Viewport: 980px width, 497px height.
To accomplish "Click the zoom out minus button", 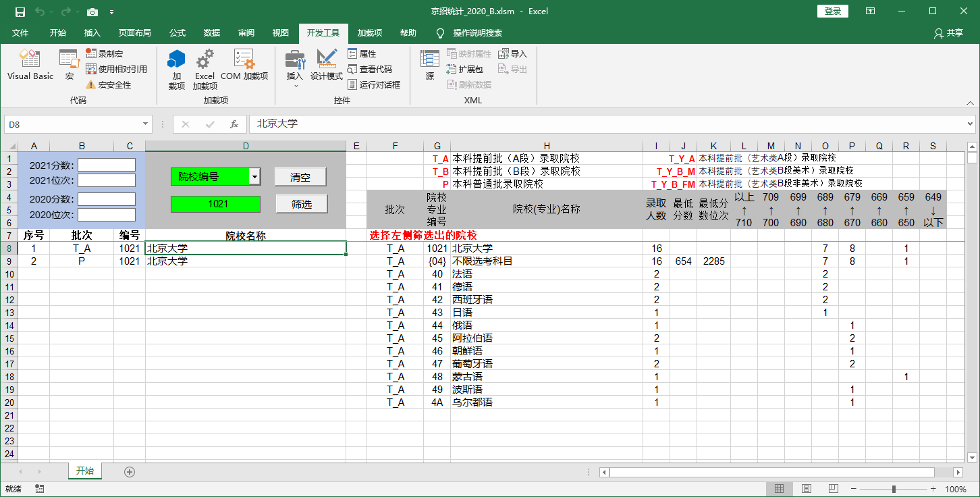I will tap(854, 489).
